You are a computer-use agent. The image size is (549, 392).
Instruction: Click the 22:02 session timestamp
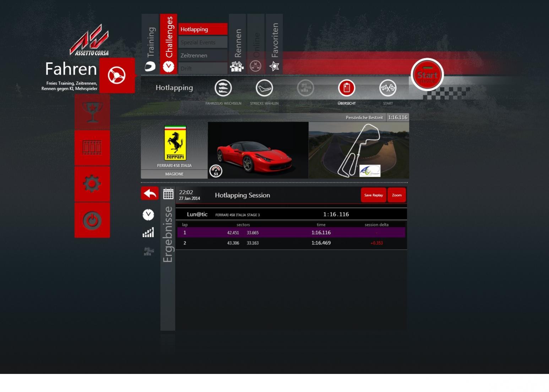pyautogui.click(x=186, y=192)
